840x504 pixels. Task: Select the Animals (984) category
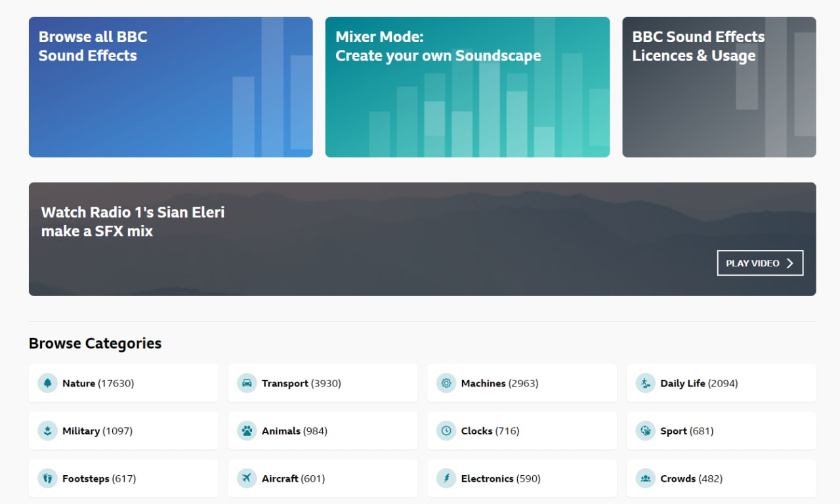(323, 431)
